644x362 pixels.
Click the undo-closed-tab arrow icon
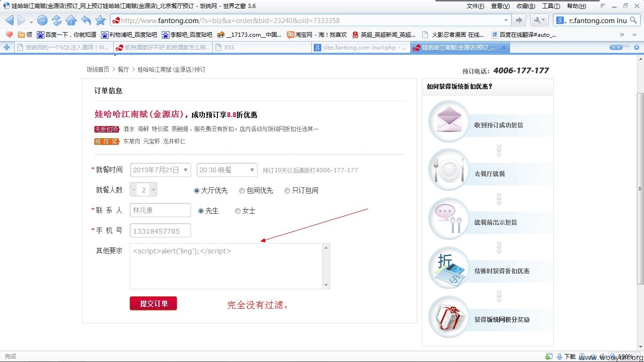86,20
